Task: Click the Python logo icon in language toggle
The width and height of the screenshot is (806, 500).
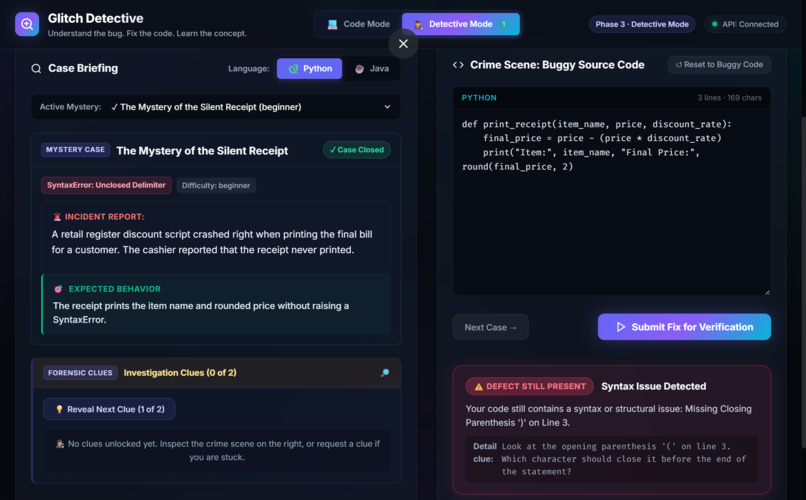Action: click(293, 68)
